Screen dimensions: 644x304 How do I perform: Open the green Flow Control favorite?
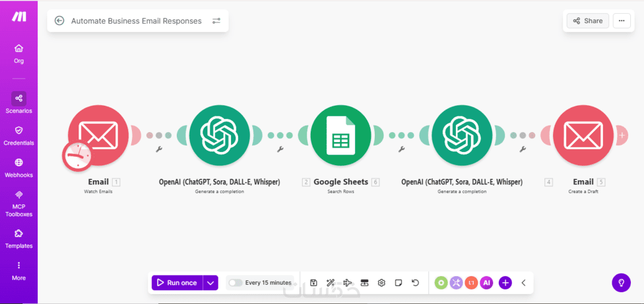click(x=441, y=283)
